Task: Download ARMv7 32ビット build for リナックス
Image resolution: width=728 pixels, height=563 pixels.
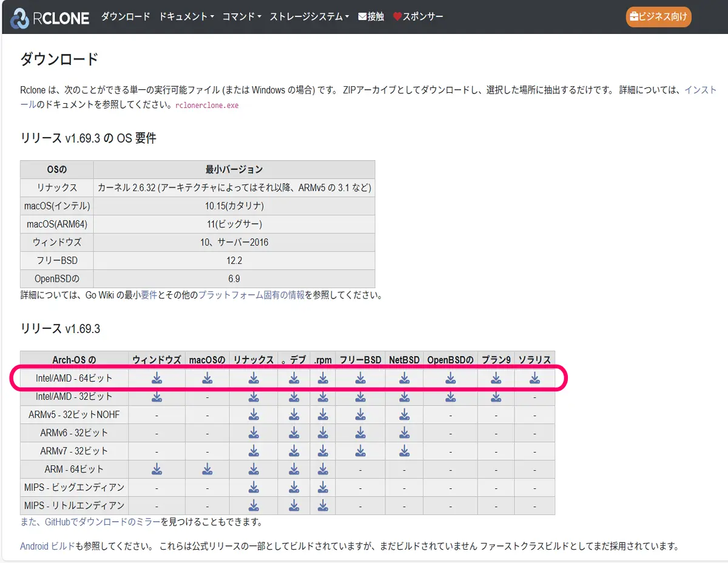Action: pos(254,451)
